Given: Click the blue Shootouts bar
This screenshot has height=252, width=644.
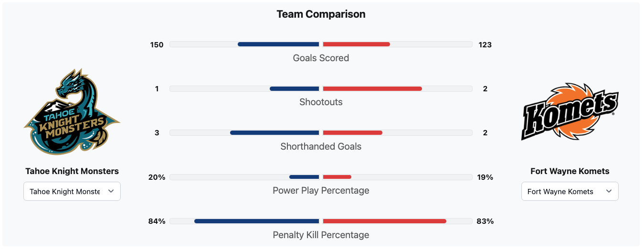Looking at the screenshot, I should pyautogui.click(x=294, y=89).
